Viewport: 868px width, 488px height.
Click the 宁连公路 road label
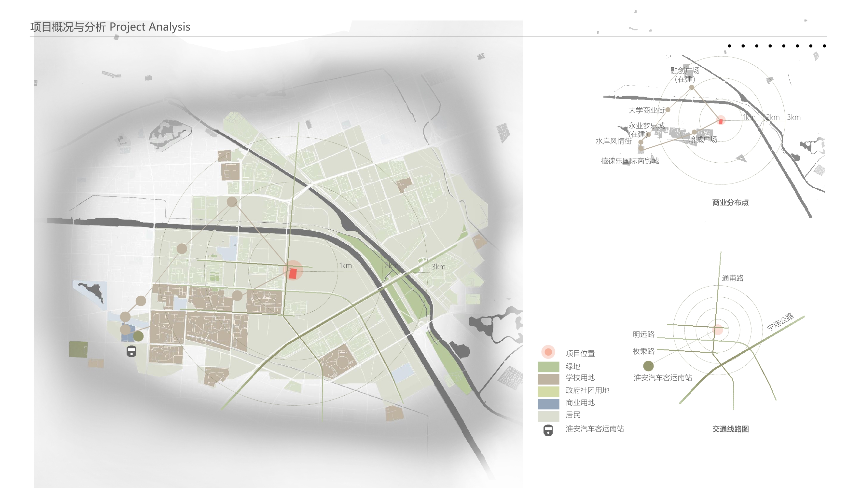780,322
